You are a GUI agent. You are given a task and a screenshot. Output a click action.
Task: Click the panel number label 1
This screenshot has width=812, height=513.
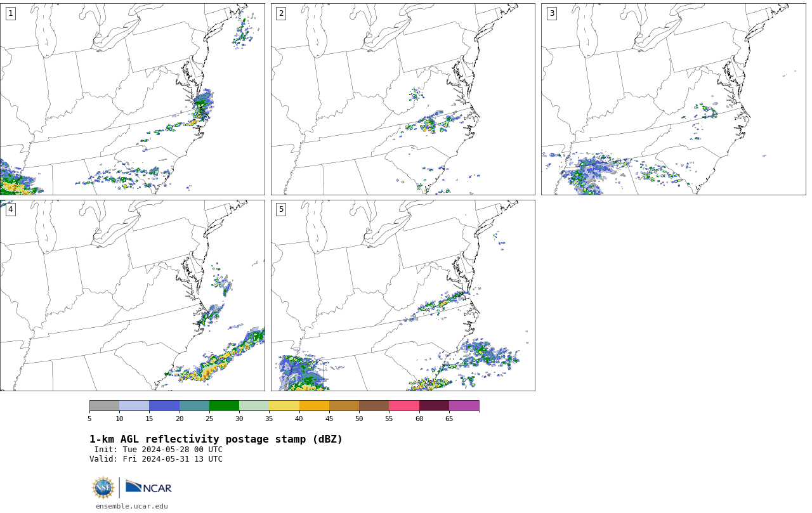pyautogui.click(x=10, y=13)
